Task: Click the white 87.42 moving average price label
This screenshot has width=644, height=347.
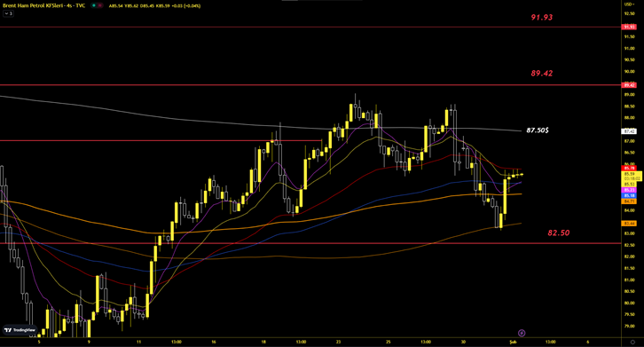Action: tap(629, 131)
